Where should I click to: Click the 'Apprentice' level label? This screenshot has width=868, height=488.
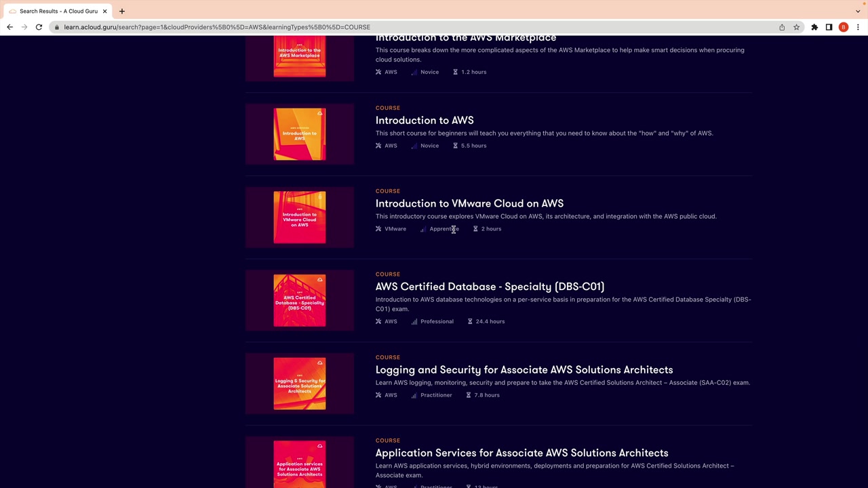coord(444,229)
